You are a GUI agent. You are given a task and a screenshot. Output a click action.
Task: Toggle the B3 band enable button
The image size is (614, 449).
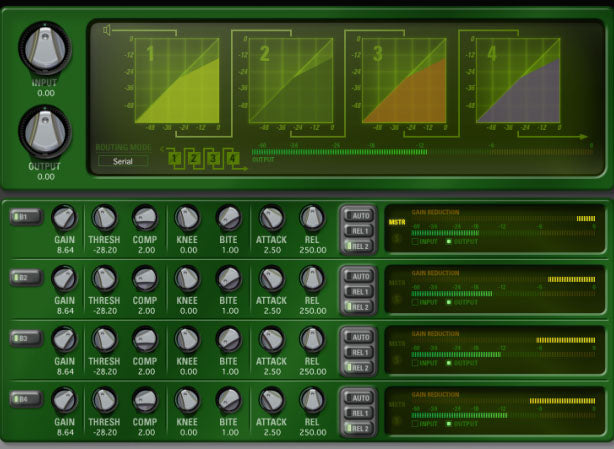(x=23, y=340)
